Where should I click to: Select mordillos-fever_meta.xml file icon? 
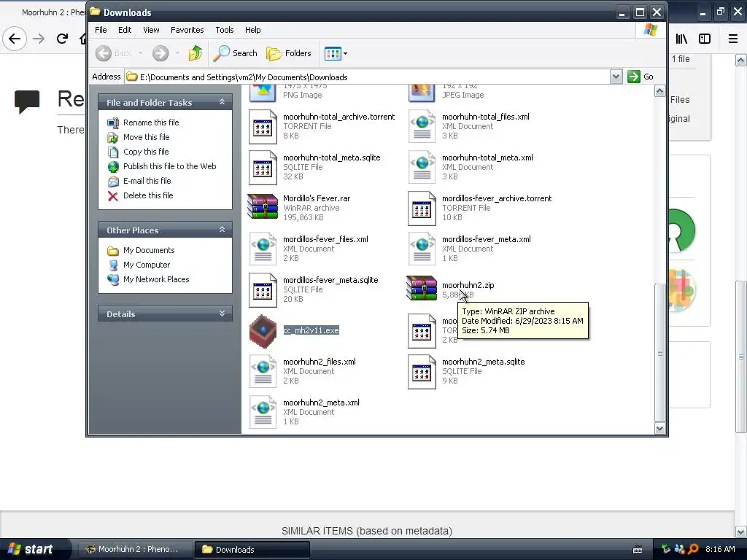[x=422, y=249]
